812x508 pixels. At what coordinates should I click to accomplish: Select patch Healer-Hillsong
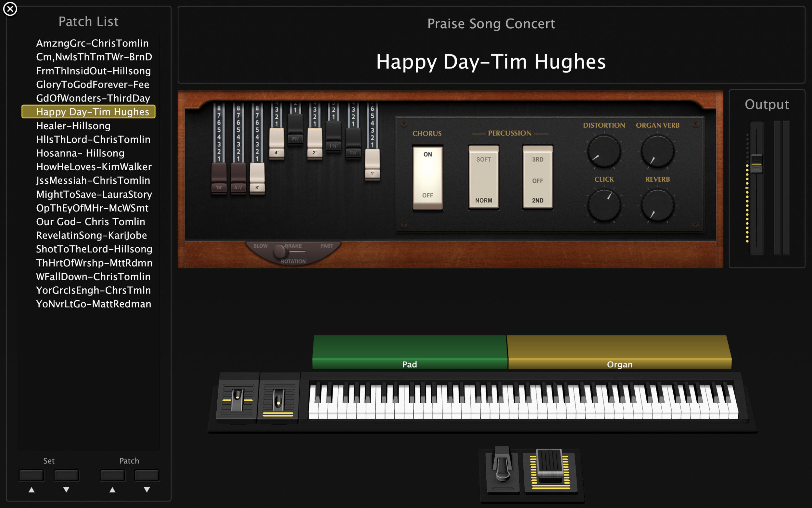click(x=73, y=126)
